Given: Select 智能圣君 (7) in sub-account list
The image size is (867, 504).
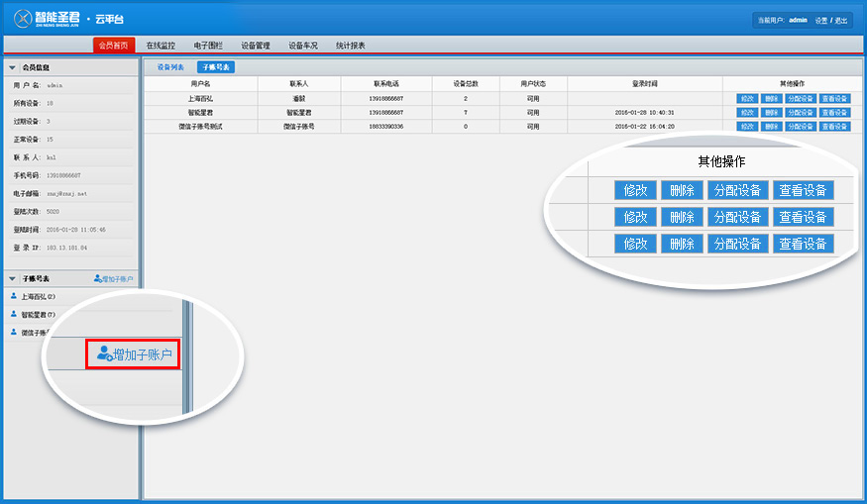Looking at the screenshot, I should (38, 314).
